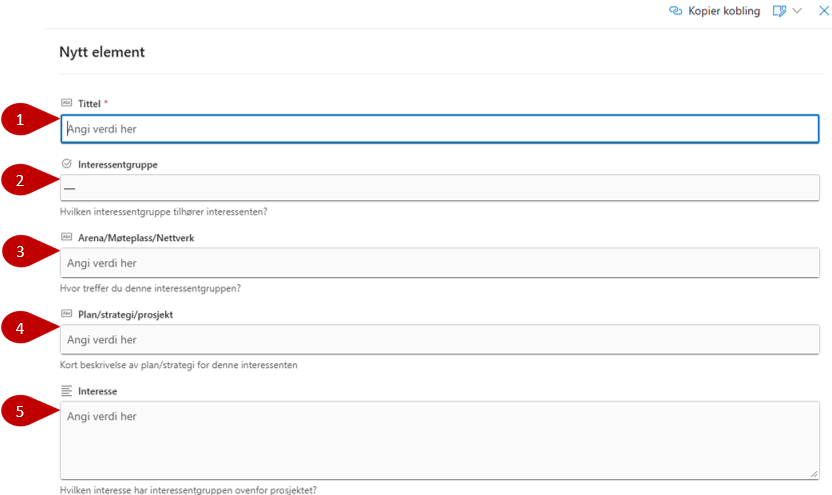Click the icon beside Arena/Møteplass/Nettverk label
The image size is (832, 495).
67,237
